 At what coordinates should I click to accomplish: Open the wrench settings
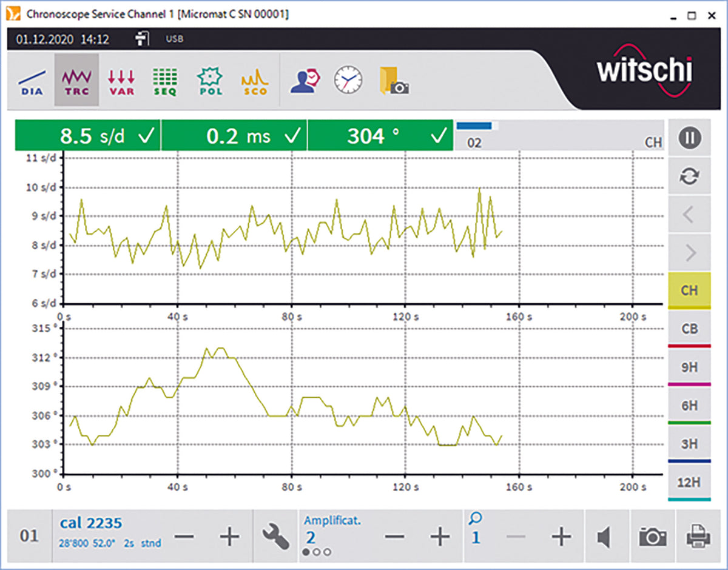click(x=276, y=537)
